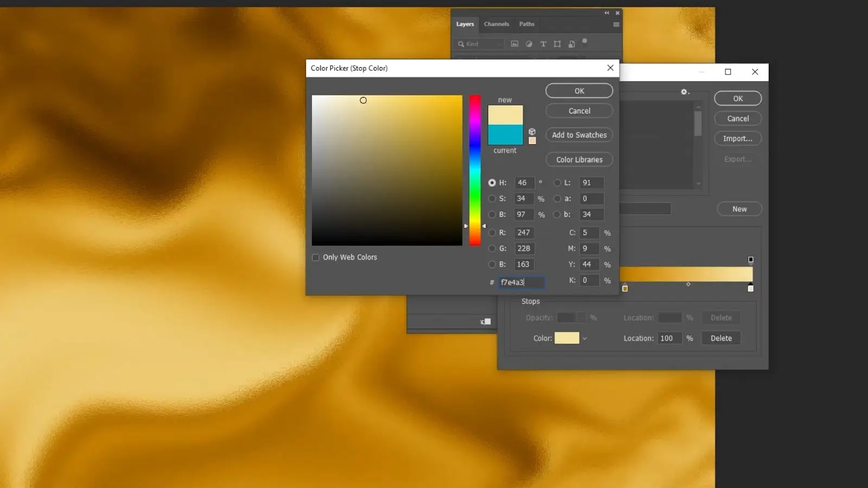Click the H hue value field
Viewport: 868px width, 488px height.
(525, 183)
